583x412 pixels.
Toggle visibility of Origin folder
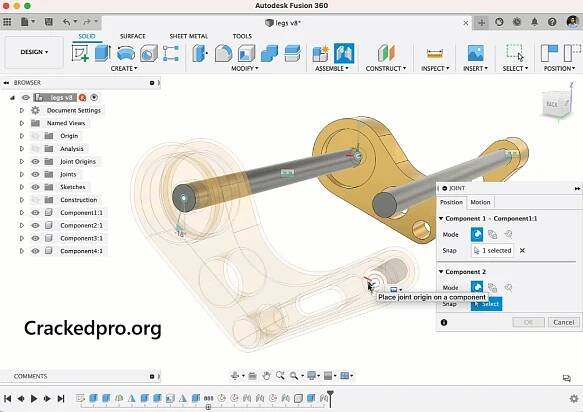coord(35,136)
